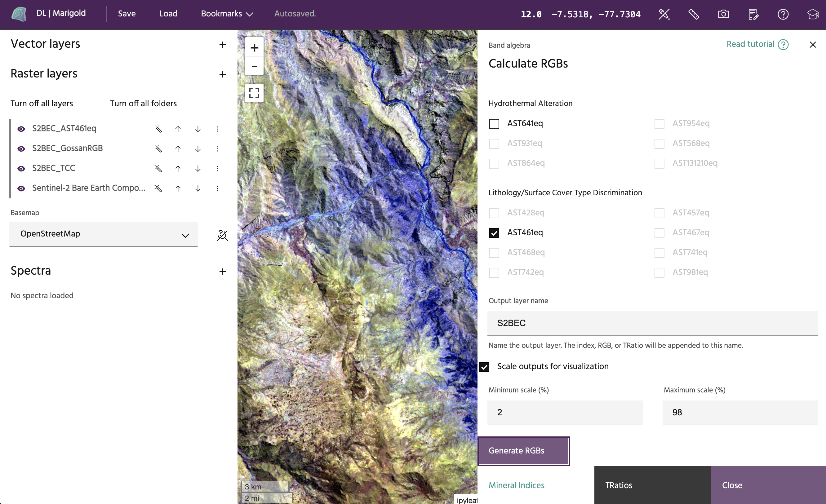This screenshot has width=826, height=504.
Task: Open options menu for Sentinel-2 Bare Earth layer
Action: click(x=218, y=188)
